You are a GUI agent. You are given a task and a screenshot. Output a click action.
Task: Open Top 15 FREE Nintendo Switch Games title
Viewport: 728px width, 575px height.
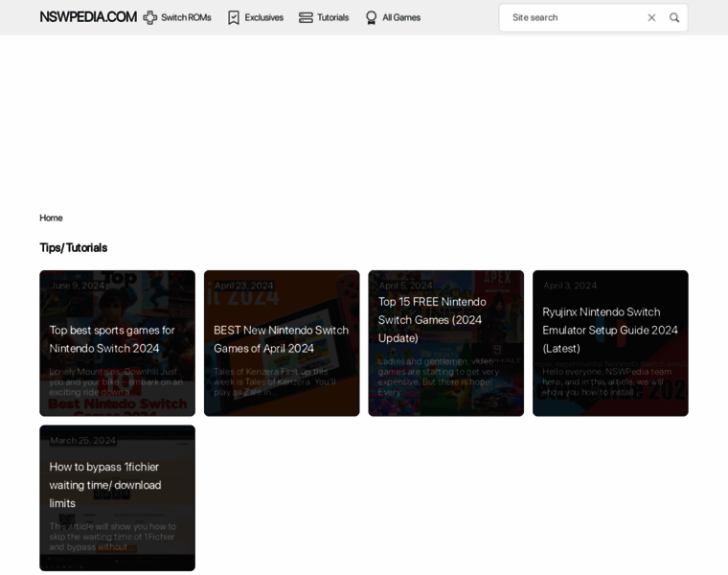point(432,320)
